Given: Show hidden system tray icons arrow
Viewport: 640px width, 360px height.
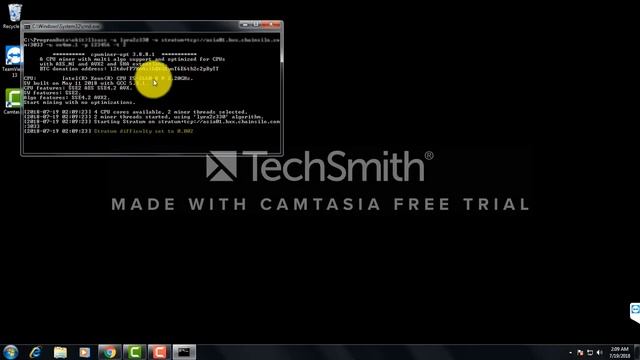Looking at the screenshot, I should (570, 353).
